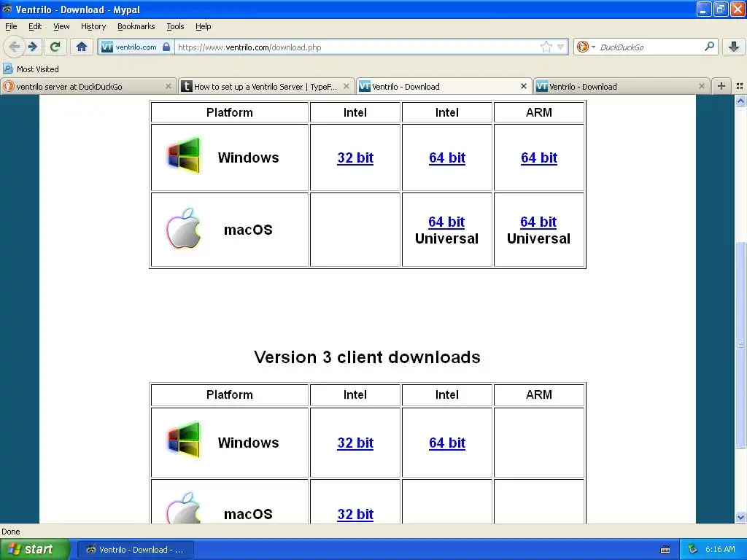
Task: Download macOS ARM 64 bit Universal client
Action: coord(538,222)
